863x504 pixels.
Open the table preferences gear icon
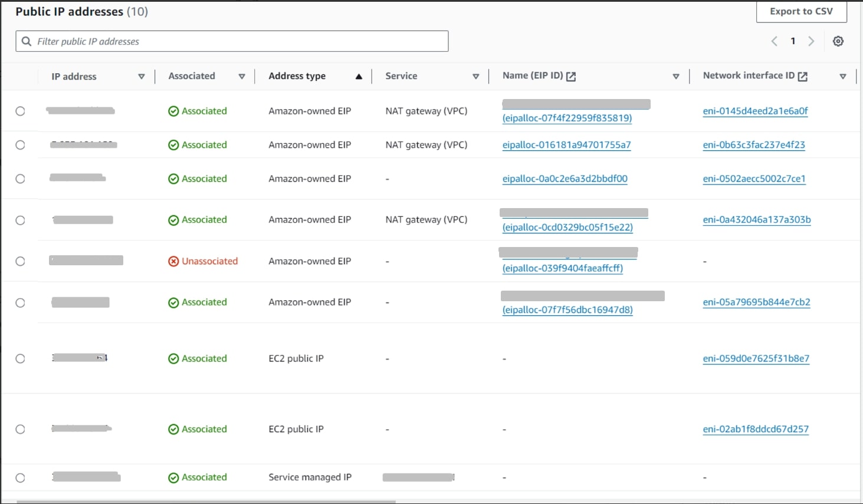click(x=838, y=41)
